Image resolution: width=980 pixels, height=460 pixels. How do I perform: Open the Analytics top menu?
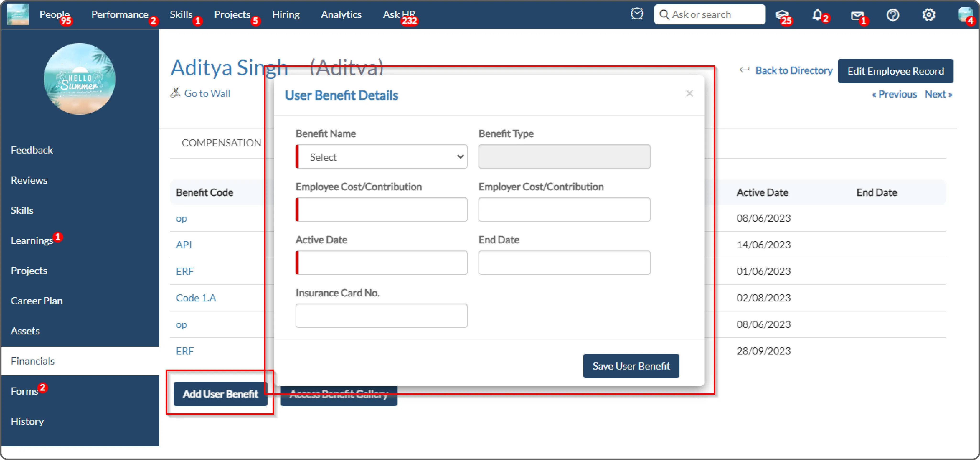341,14
